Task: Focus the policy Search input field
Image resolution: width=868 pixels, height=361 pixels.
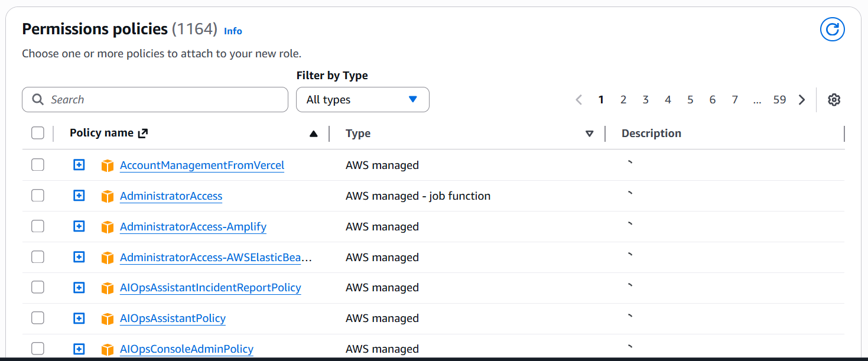Action: pyautogui.click(x=155, y=100)
